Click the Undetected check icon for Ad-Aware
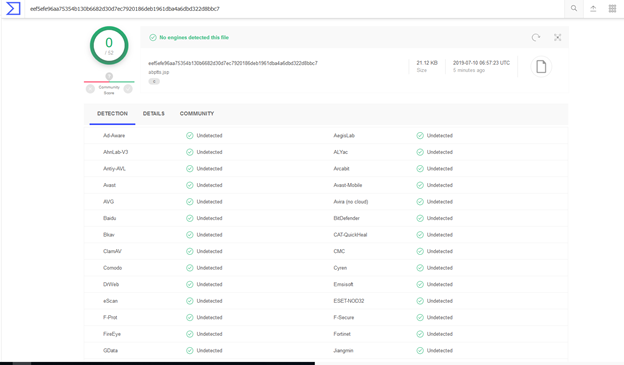The height and width of the screenshot is (365, 624). pyautogui.click(x=190, y=136)
